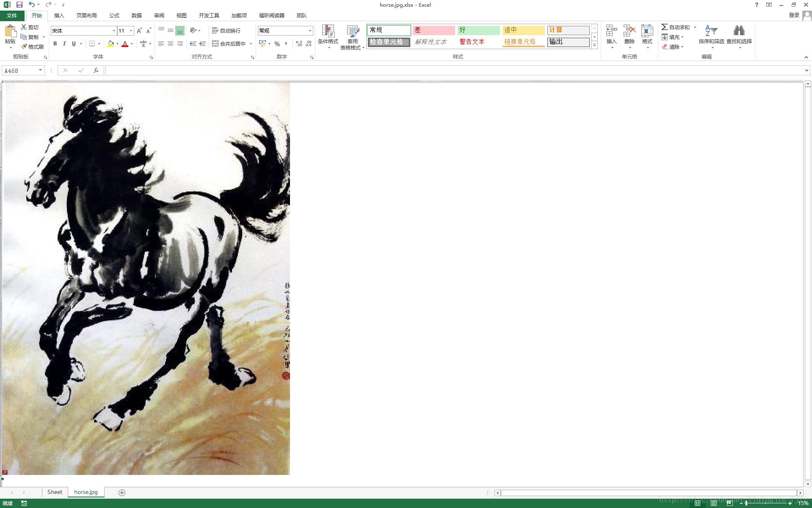Toggle bold formatting
Image resolution: width=812 pixels, height=508 pixels.
[x=55, y=44]
